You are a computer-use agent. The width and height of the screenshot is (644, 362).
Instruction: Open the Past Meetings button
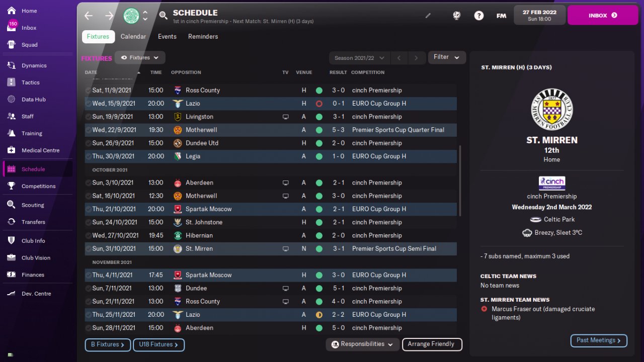pyautogui.click(x=598, y=340)
